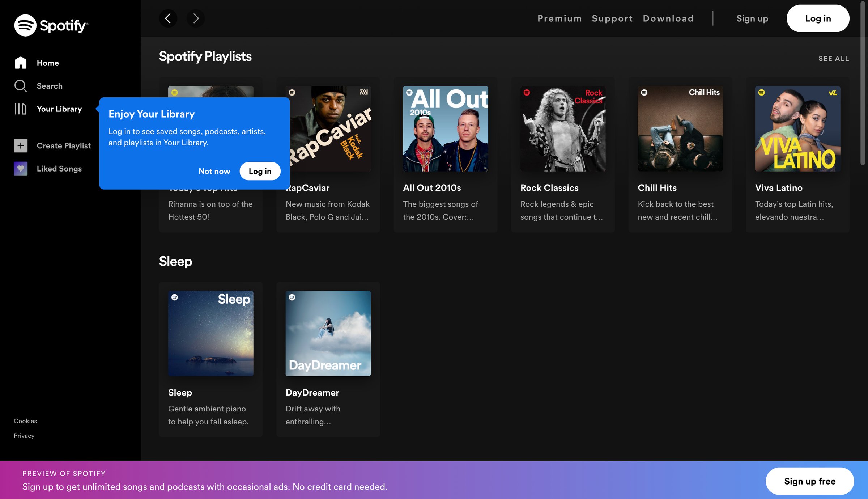Viewport: 868px width, 499px height.
Task: Click the Chill Hits title
Action: coord(657,188)
